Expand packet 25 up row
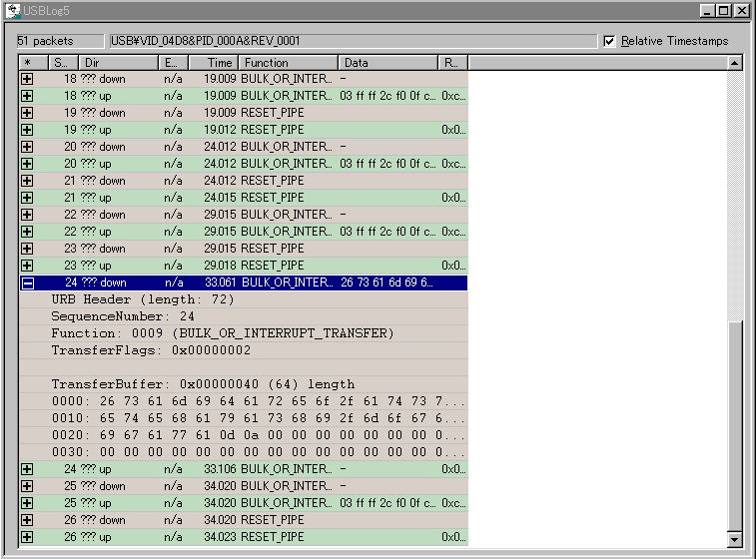This screenshot has height=559, width=756. (x=27, y=503)
